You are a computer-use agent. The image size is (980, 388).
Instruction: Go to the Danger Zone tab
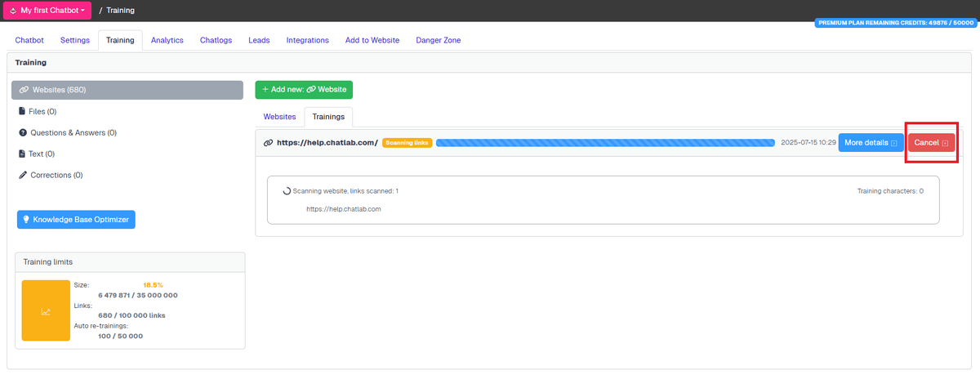(438, 40)
